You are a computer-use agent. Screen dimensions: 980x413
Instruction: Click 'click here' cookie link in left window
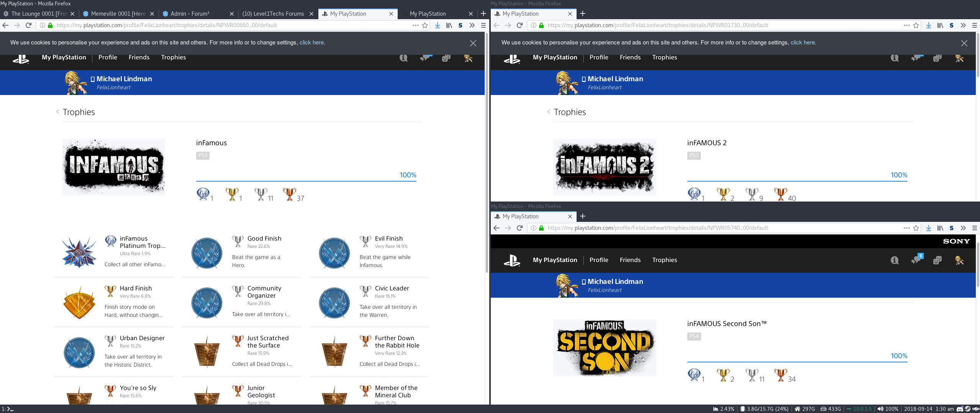311,43
